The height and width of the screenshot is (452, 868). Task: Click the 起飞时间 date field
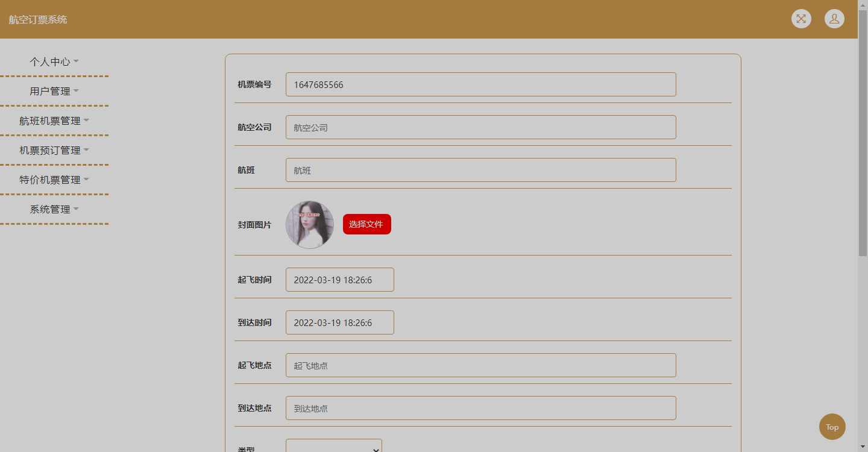pyautogui.click(x=339, y=280)
